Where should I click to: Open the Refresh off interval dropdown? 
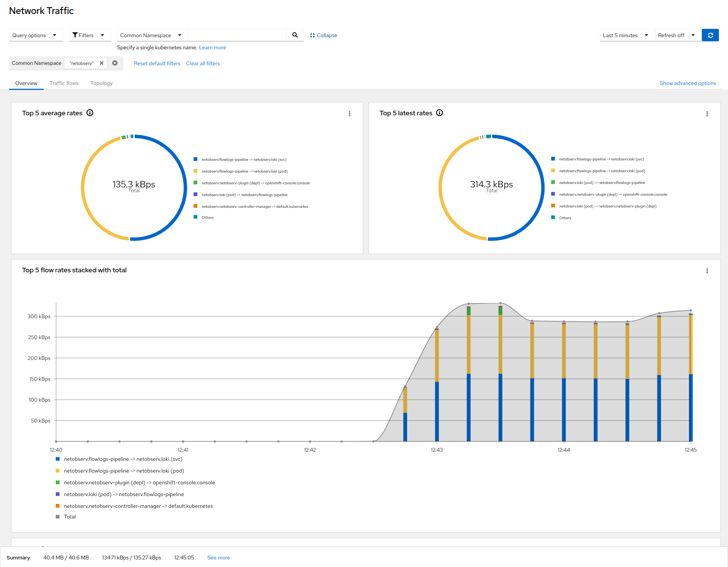click(x=676, y=35)
